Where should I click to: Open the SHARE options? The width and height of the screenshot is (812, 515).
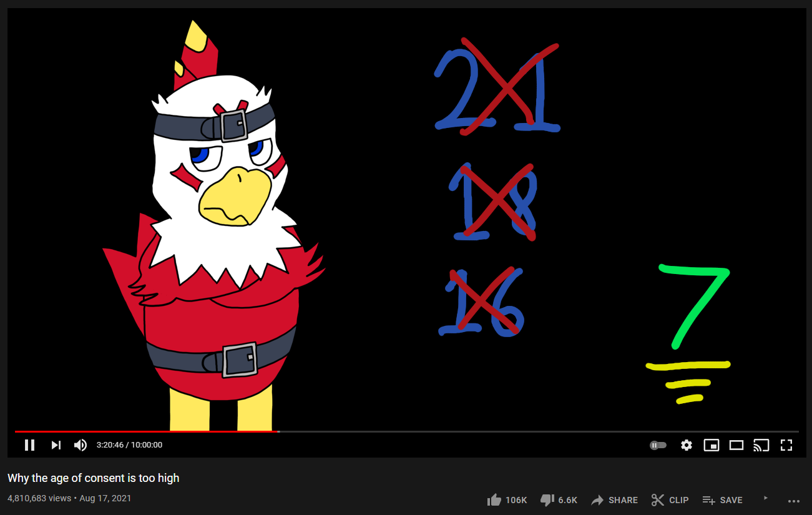click(614, 500)
